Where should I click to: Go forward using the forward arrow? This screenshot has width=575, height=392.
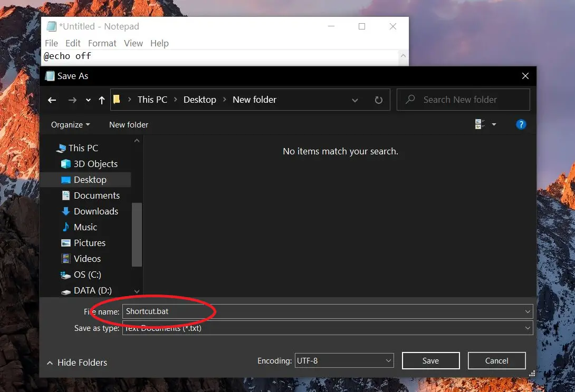coord(72,100)
